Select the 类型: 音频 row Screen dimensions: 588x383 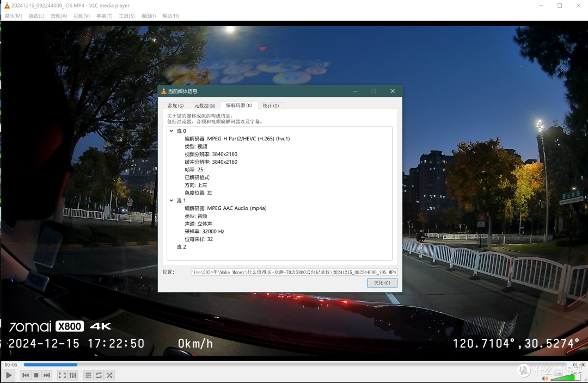(x=196, y=216)
